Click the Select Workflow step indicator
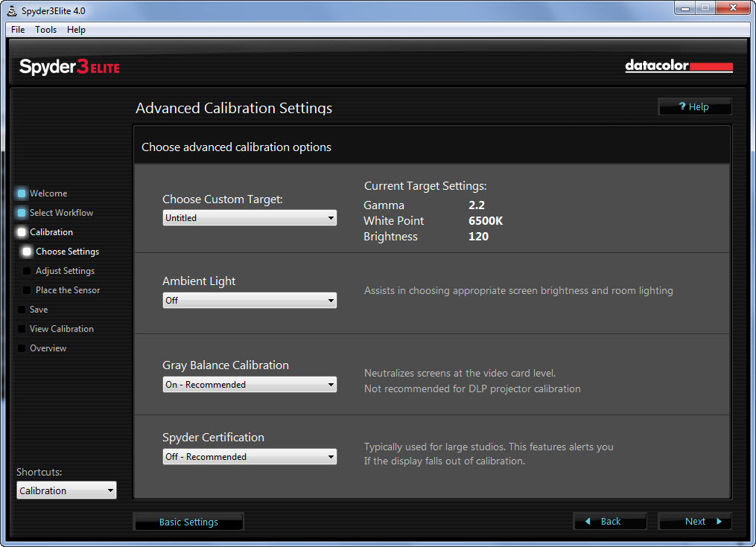The width and height of the screenshot is (756, 547). (x=22, y=213)
